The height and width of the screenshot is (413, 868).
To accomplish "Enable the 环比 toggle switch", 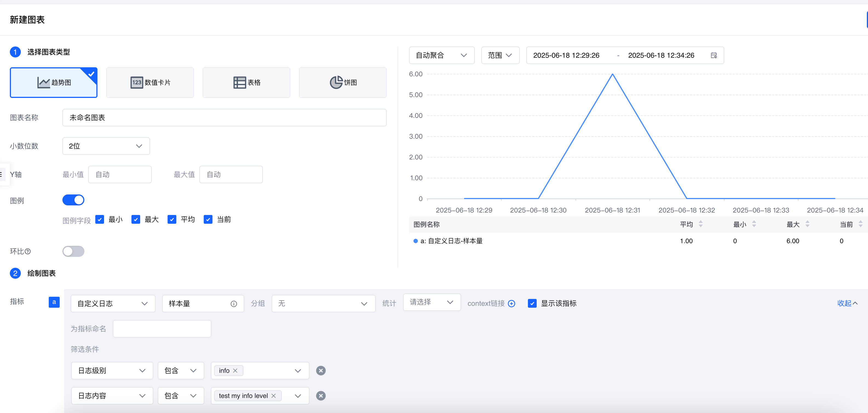I will (x=73, y=251).
